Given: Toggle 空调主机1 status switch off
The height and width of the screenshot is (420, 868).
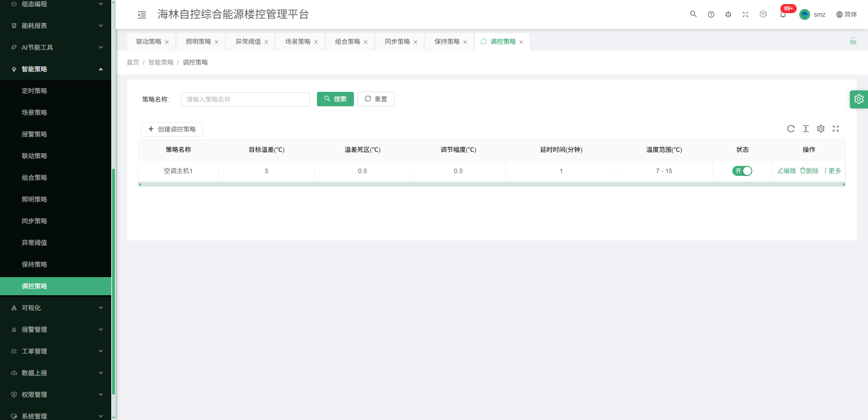Looking at the screenshot, I should [742, 171].
